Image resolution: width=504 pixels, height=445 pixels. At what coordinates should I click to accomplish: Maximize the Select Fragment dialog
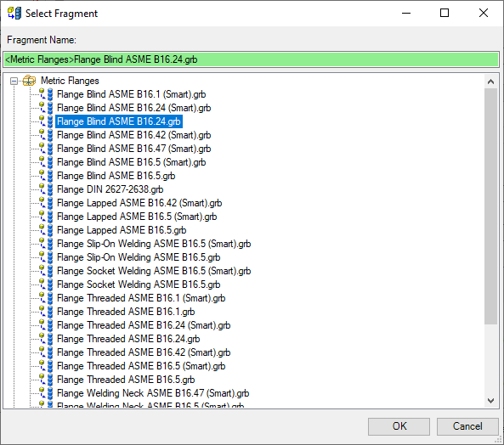pyautogui.click(x=445, y=14)
